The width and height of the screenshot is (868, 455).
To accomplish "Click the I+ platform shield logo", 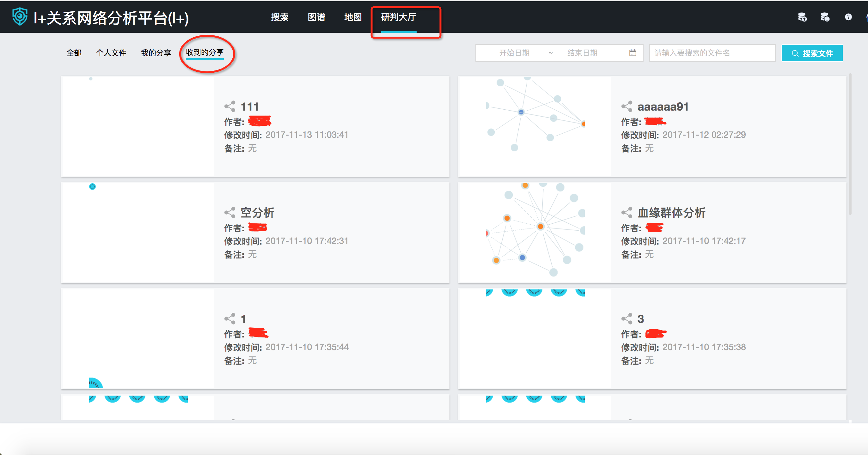I will [x=20, y=16].
